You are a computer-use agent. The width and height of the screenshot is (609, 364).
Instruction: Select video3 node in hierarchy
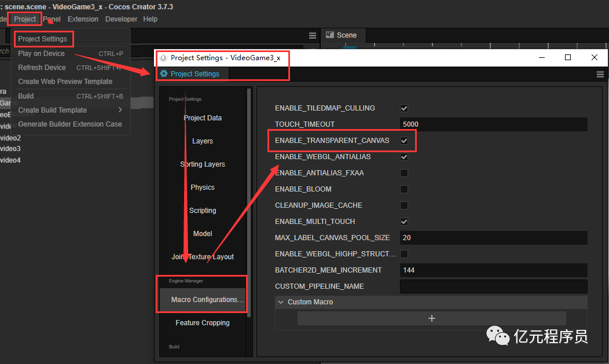[10, 149]
